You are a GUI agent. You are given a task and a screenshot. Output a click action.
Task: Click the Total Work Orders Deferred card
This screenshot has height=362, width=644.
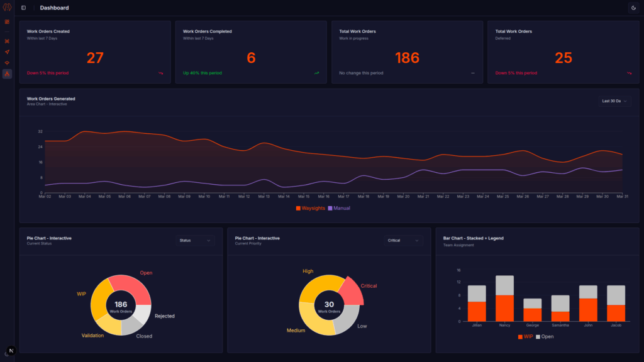(x=563, y=52)
